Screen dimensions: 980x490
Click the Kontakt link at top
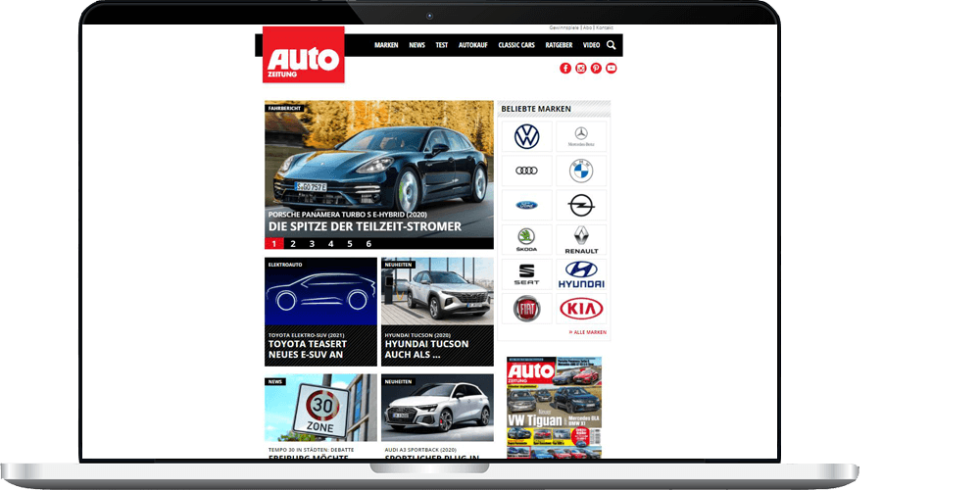pos(605,27)
